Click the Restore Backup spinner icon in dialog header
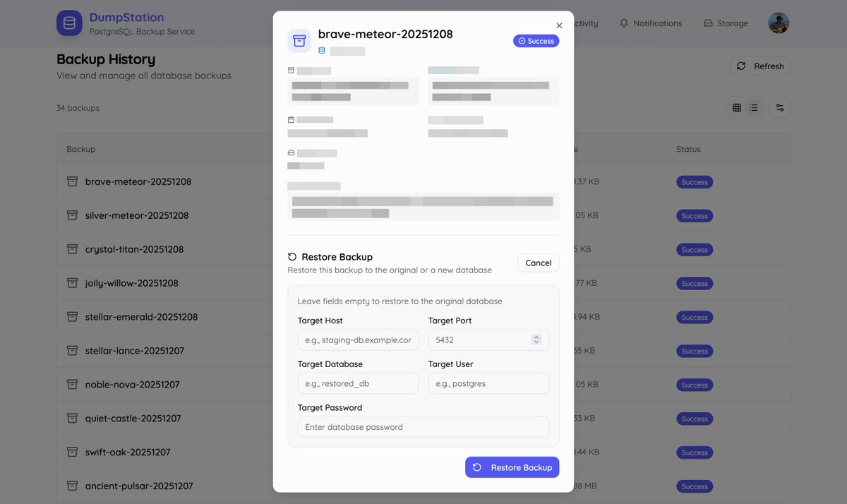The image size is (847, 504). (291, 256)
